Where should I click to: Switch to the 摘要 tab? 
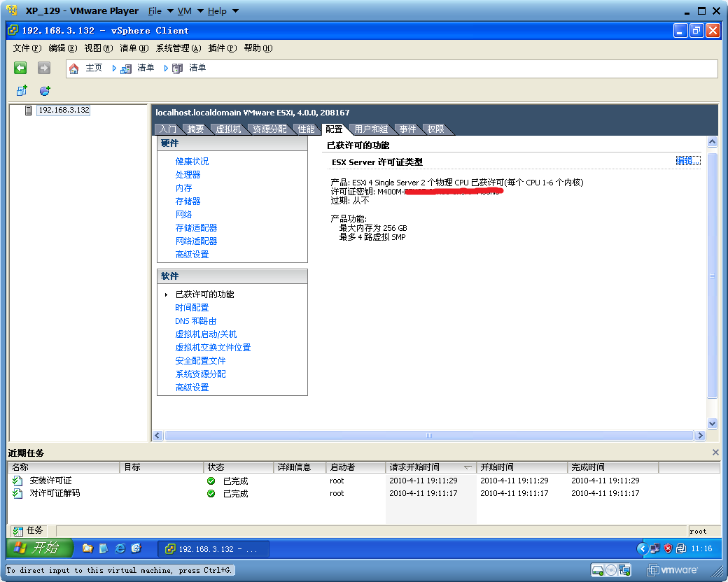[195, 129]
